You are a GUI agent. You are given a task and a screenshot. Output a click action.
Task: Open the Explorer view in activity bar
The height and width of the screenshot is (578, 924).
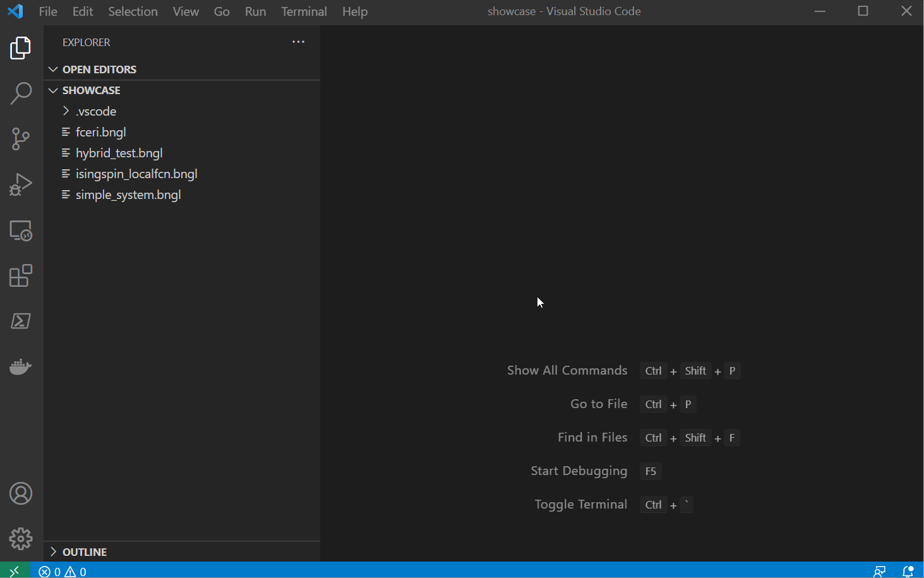(21, 48)
